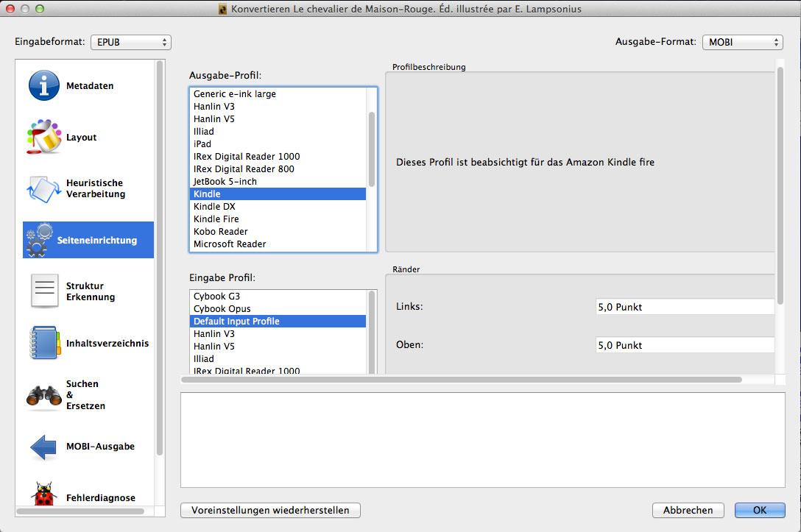
Task: Click the Suchen & Ersetzen binoculars icon
Action: tap(44, 396)
